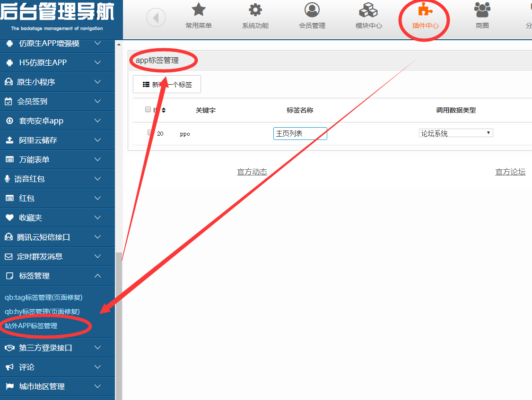The height and width of the screenshot is (400, 532).
Task: Click the star icon for 常用菜单
Action: tap(199, 10)
